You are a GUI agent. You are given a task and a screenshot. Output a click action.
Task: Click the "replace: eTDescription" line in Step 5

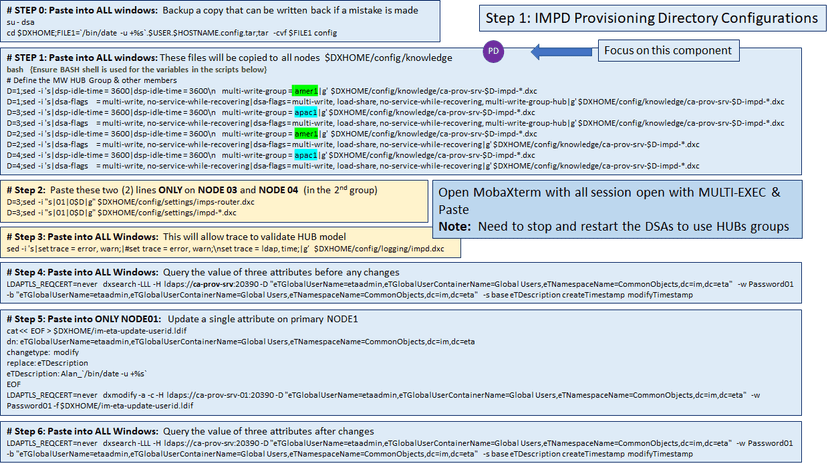coord(48,363)
